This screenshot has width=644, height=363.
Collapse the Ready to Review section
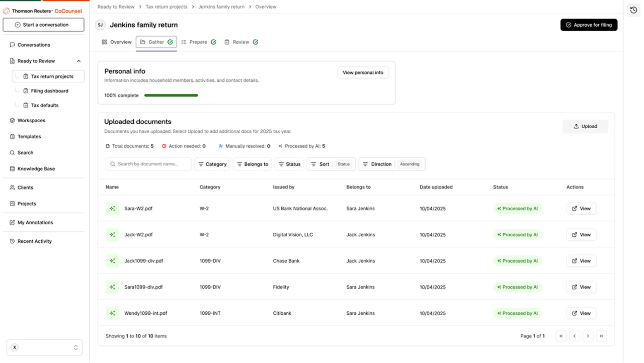78,61
